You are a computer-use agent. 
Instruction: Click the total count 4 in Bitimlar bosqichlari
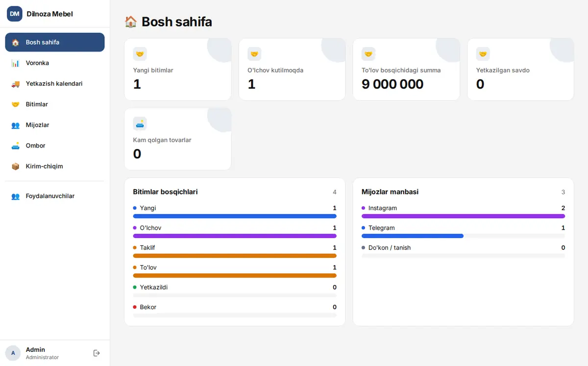(x=335, y=192)
